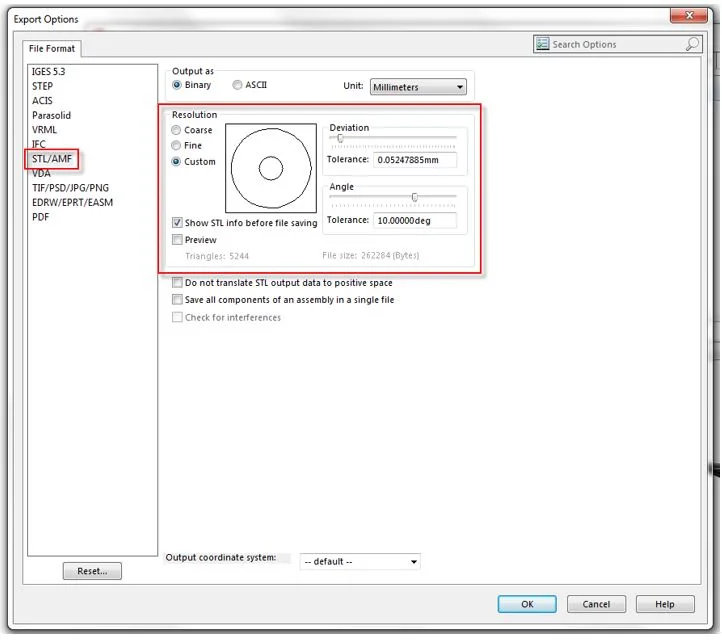Enable the Preview checkbox

(x=177, y=240)
